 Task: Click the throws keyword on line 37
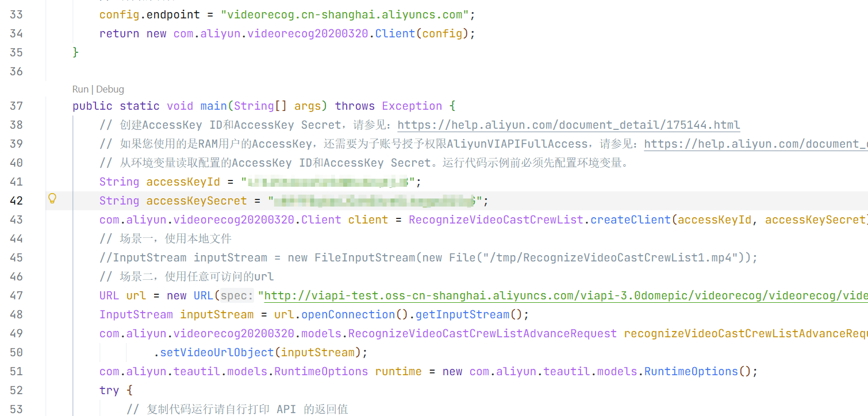[x=355, y=106]
